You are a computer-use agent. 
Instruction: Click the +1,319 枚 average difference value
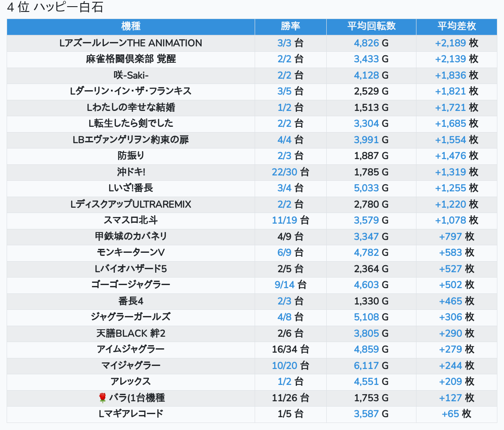coord(457,172)
